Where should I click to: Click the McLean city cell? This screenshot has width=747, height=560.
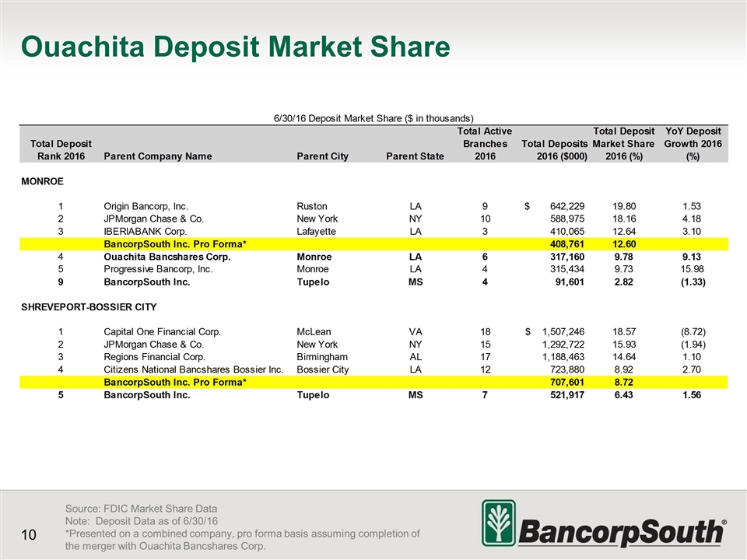[314, 332]
